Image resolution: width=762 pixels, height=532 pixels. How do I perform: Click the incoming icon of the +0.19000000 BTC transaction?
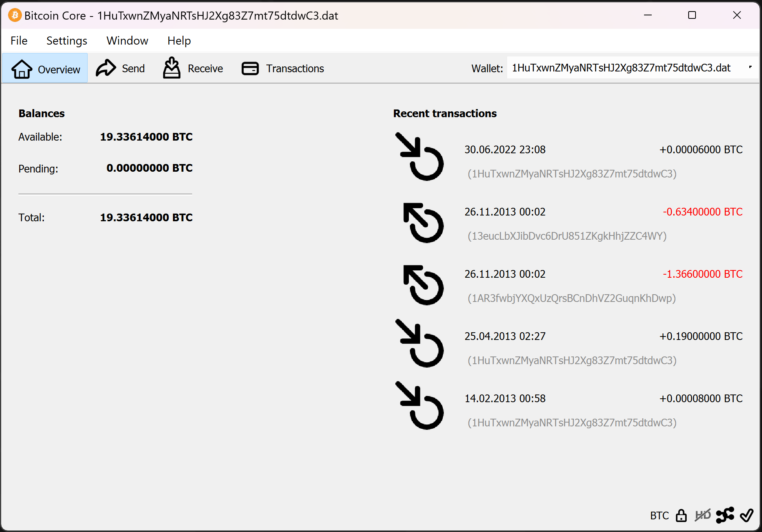[x=420, y=343]
